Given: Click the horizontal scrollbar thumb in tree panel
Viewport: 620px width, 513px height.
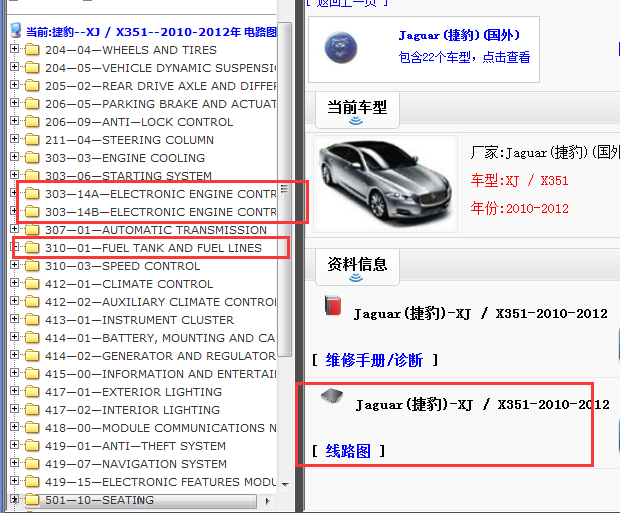Looking at the screenshot, I should tap(140, 501).
